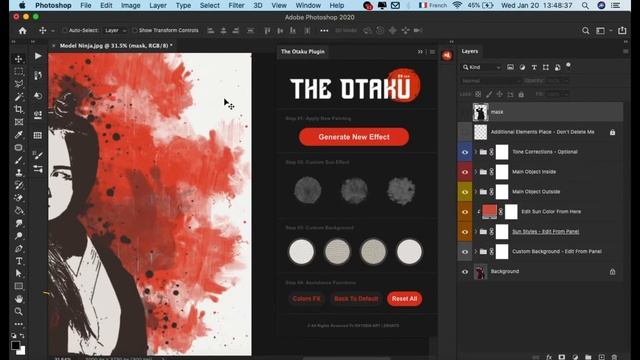Hide Edit Sun Color From Here layer

[x=464, y=212]
